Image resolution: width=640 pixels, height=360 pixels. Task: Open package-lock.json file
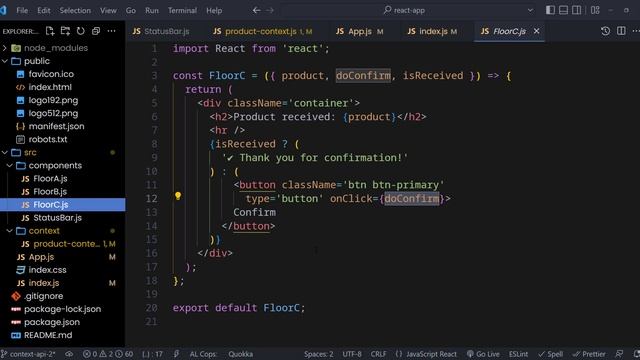pos(63,309)
